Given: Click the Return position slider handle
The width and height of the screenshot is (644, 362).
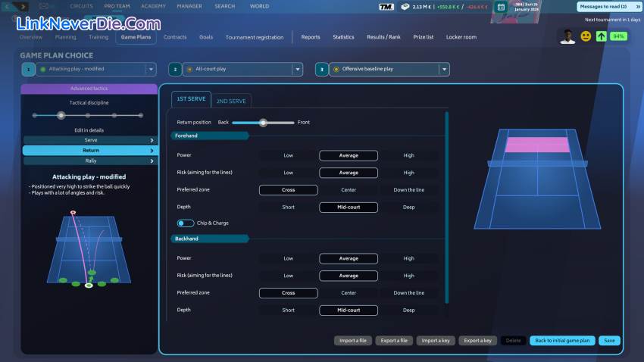Looking at the screenshot, I should tap(263, 122).
